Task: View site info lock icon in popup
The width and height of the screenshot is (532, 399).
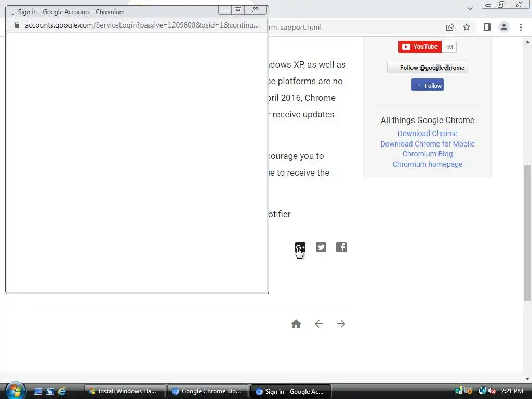Action: pyautogui.click(x=16, y=25)
